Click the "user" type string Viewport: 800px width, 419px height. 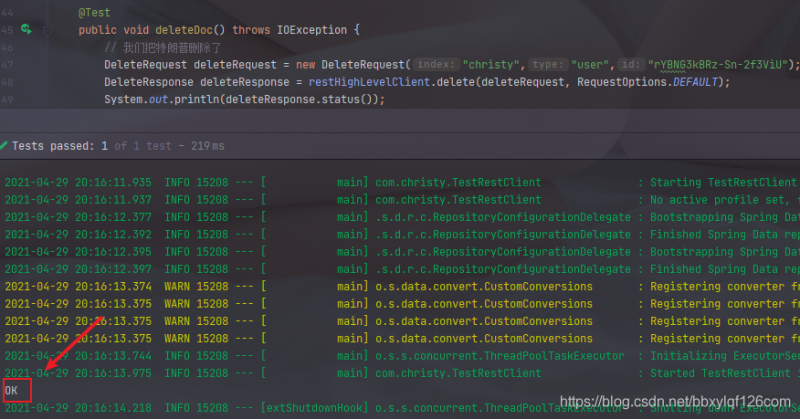pyautogui.click(x=592, y=65)
